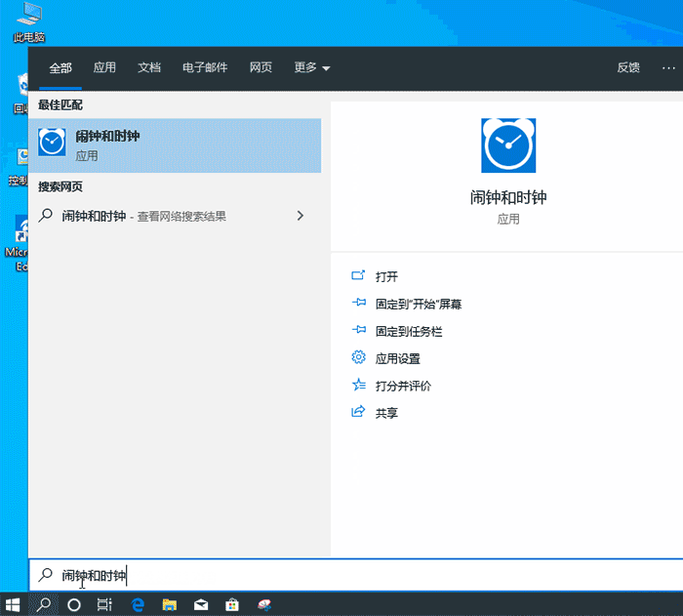Select 固定到任务栏 option
Image resolution: width=683 pixels, height=616 pixels.
408,331
